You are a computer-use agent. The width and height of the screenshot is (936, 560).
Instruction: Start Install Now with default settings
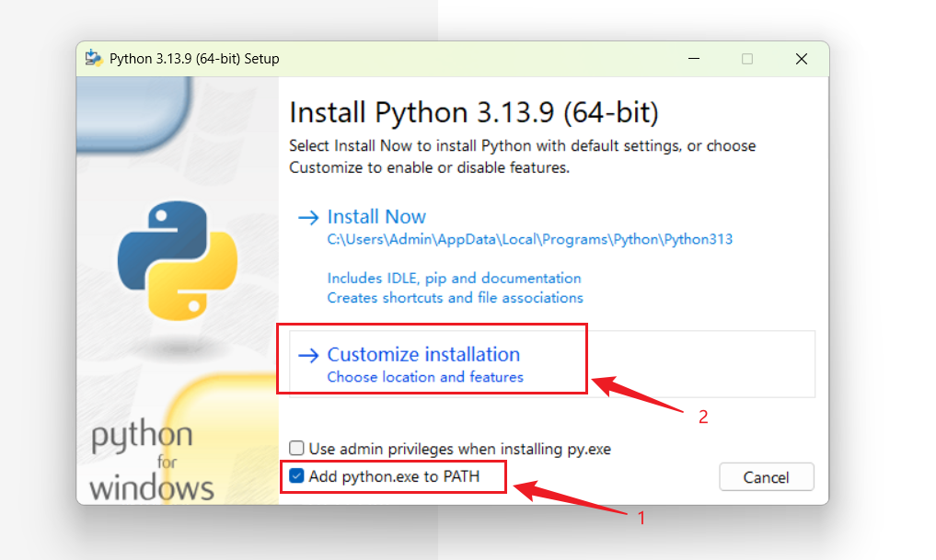point(376,216)
